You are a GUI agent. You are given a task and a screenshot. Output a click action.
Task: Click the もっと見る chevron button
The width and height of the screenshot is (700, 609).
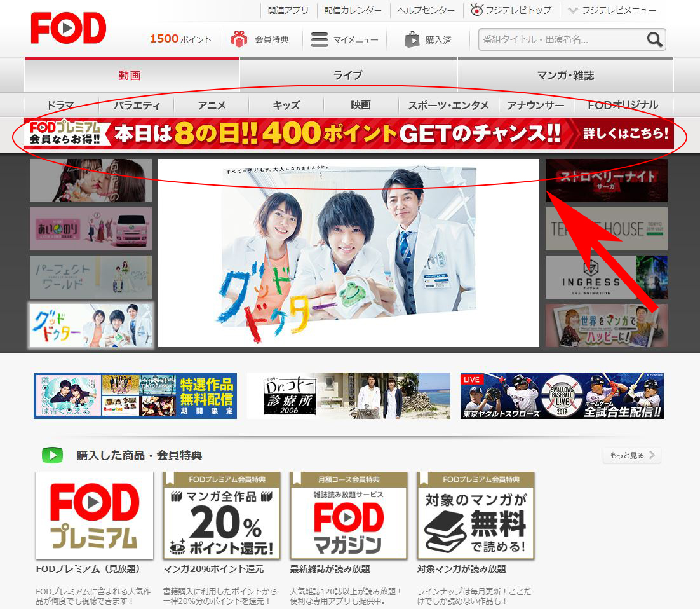631,455
